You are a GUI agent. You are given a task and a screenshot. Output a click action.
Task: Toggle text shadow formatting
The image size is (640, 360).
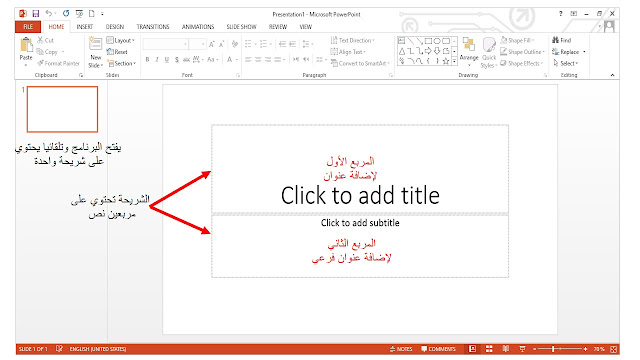point(177,60)
